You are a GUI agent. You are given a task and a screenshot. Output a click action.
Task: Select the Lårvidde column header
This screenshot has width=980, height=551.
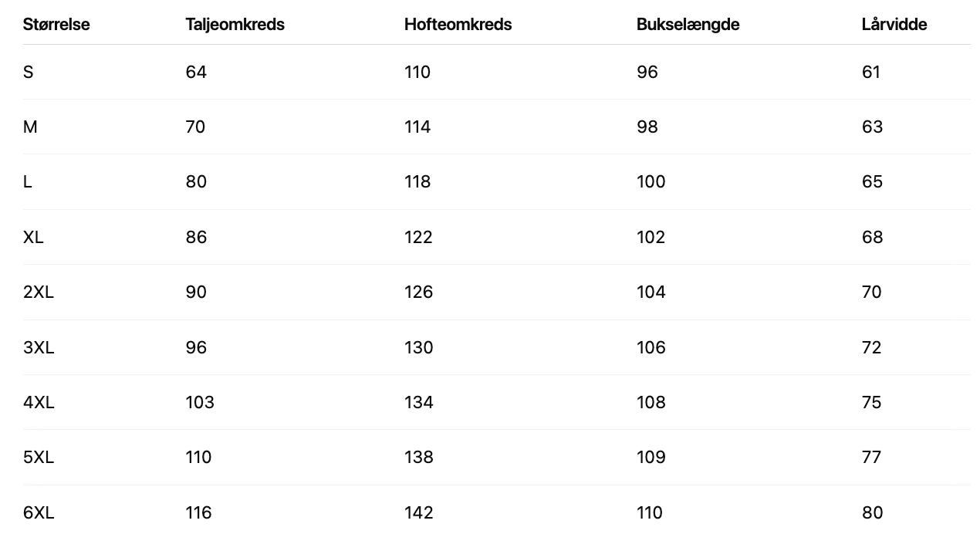894,25
